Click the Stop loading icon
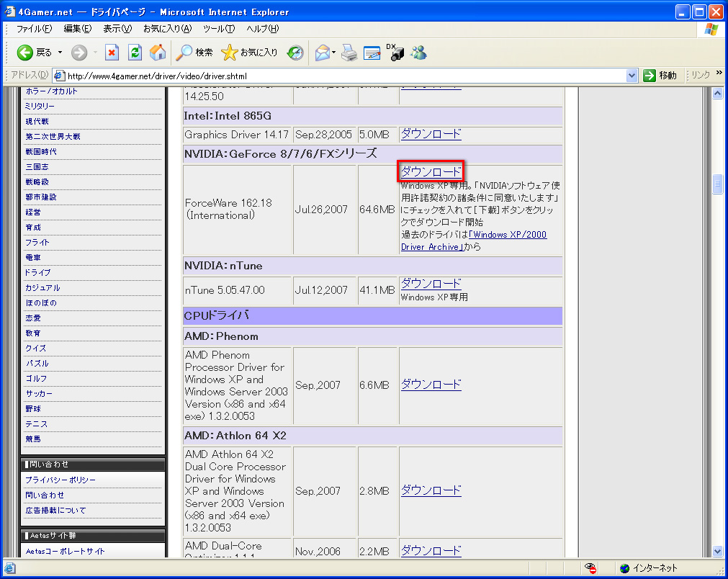Screen dimensions: 728x579 [x=112, y=53]
